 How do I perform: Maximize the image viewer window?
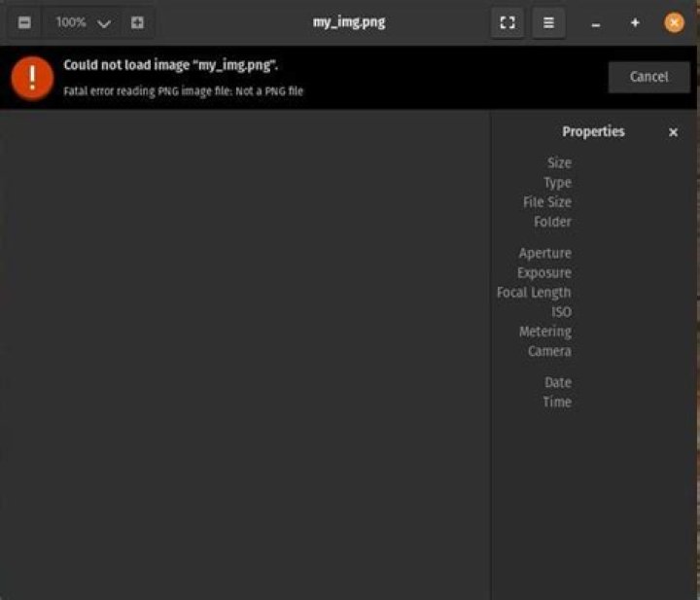[635, 22]
